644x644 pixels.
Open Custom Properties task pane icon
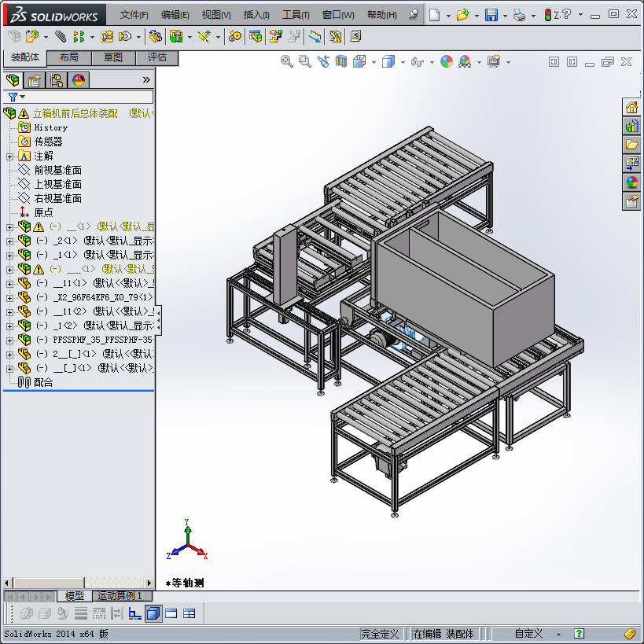click(x=631, y=201)
